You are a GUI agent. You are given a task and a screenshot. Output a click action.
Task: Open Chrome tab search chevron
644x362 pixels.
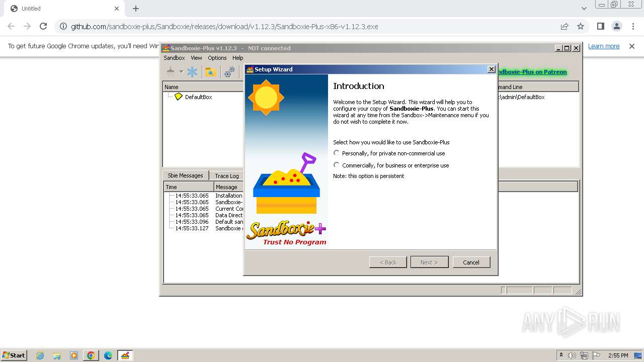[584, 9]
